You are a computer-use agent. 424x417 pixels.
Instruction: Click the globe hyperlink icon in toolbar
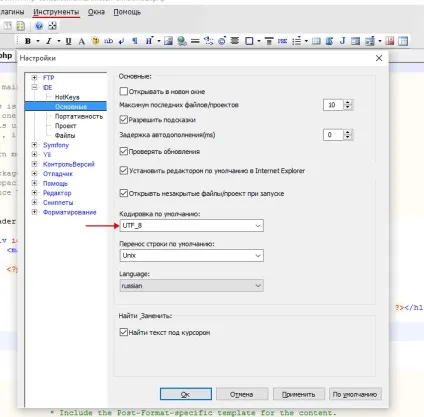(182, 41)
